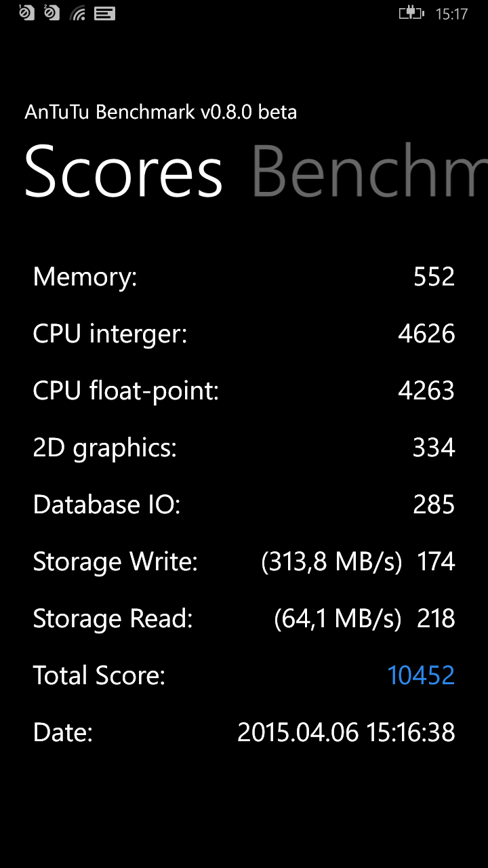Select the CPU interger score value 4626
Viewport: 488px width, 868px height.
[x=426, y=334]
